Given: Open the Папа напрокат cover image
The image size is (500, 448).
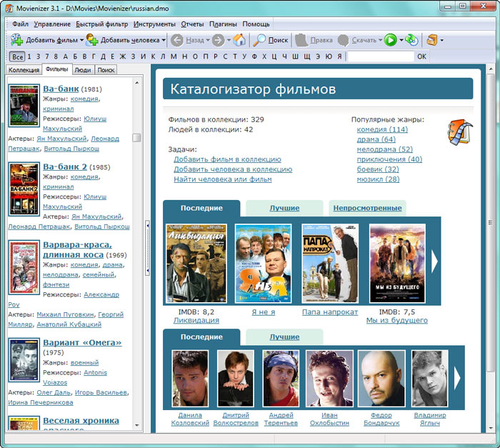Looking at the screenshot, I should 330,263.
